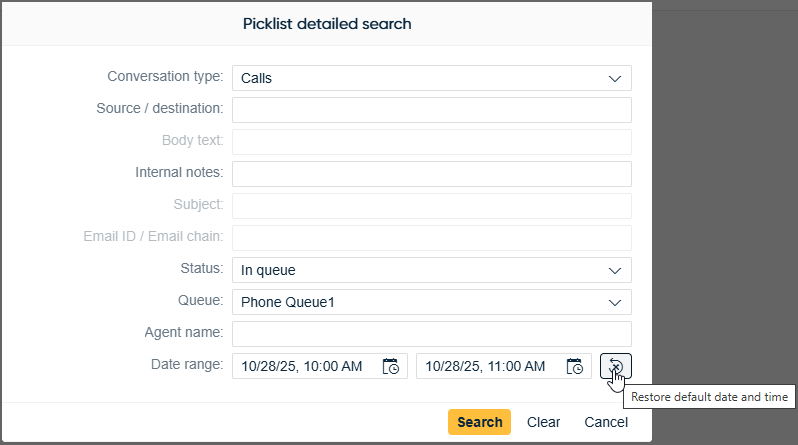
Task: Restore default date and time
Action: [x=616, y=366]
